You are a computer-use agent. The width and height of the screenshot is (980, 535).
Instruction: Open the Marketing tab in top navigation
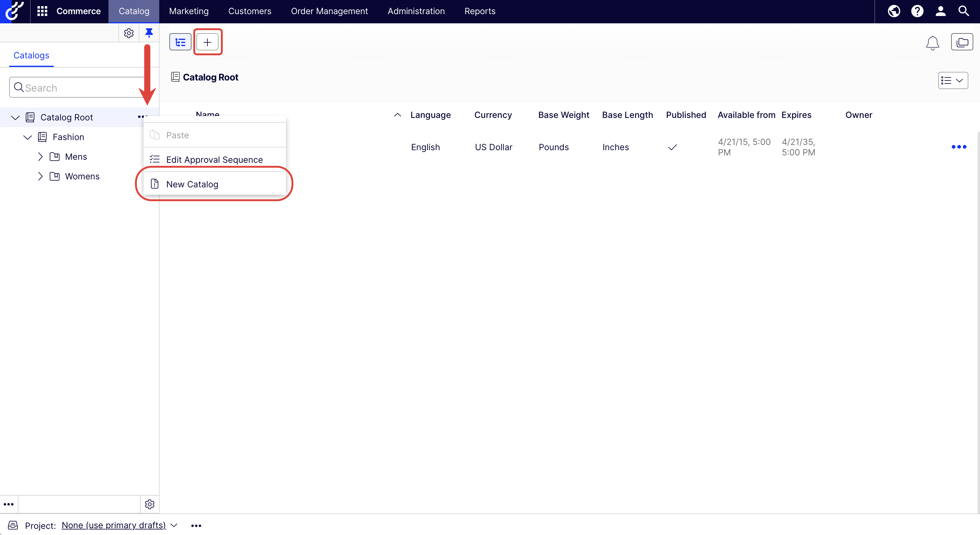click(x=189, y=11)
